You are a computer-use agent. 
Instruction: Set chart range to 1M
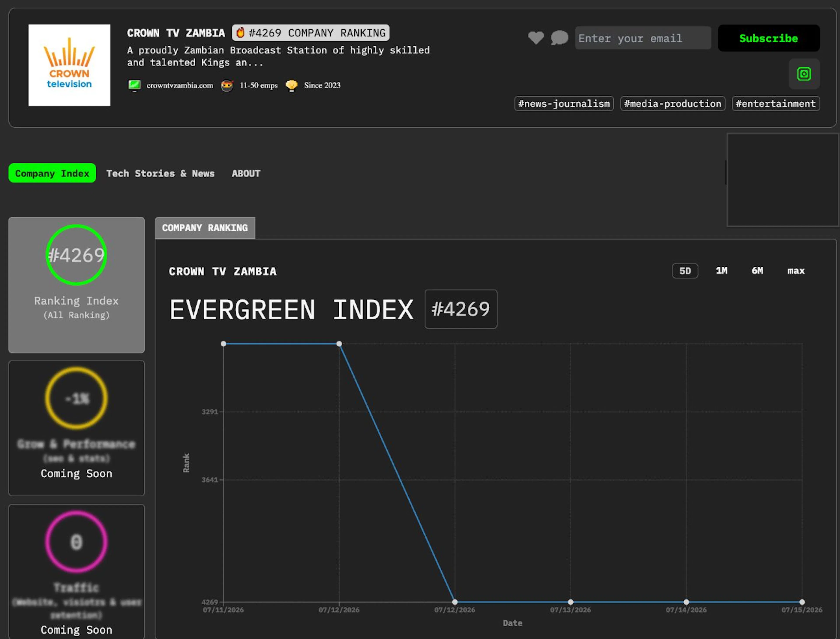[721, 270]
